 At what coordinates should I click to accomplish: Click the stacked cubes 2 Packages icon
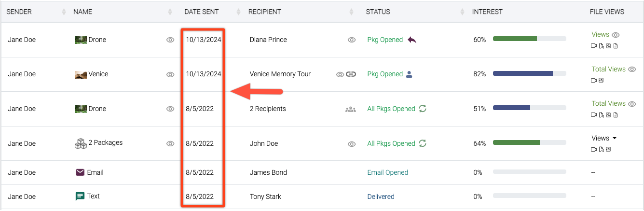click(x=80, y=143)
